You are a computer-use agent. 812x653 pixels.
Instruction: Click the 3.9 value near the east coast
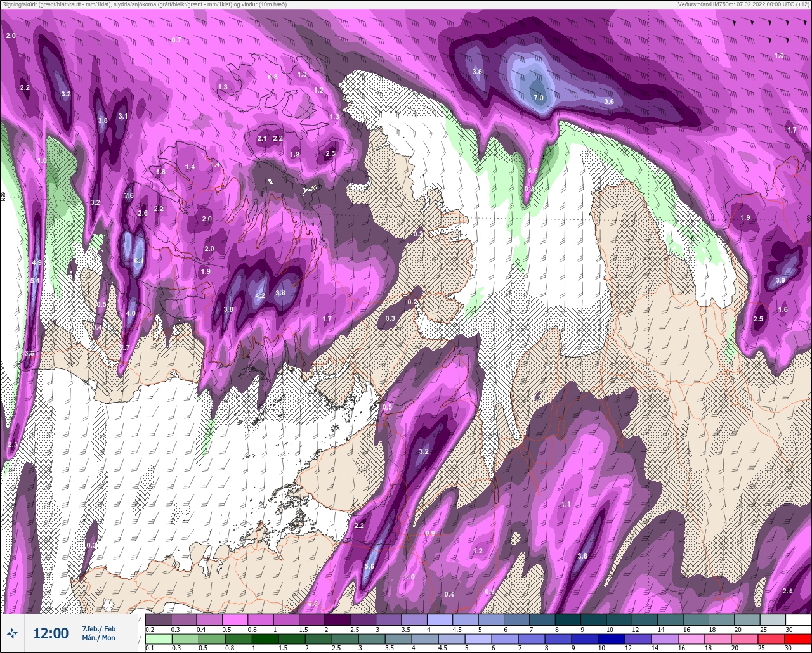780,280
